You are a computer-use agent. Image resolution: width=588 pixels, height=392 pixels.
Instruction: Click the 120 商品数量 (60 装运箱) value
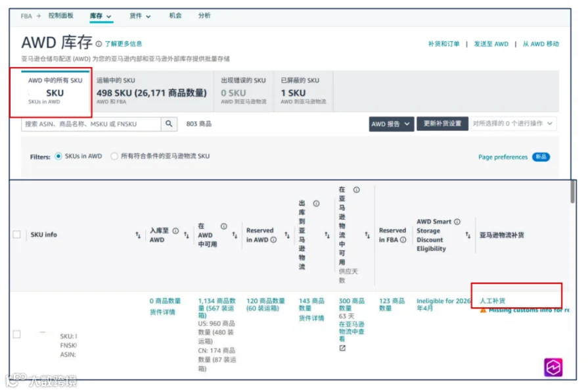(x=265, y=305)
